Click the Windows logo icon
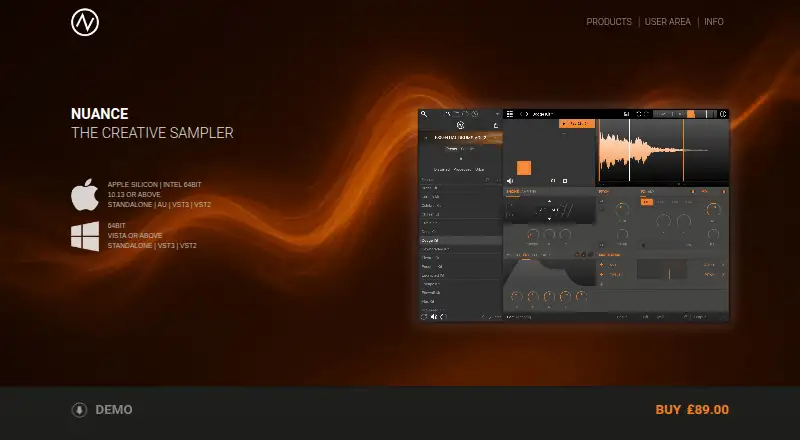 point(85,236)
